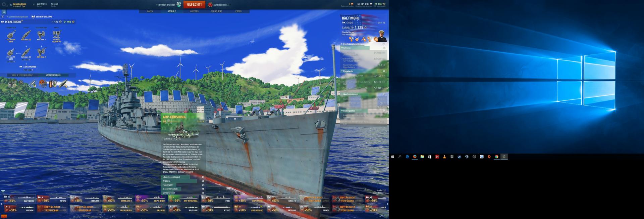
Task: Show next ships with the carousel right arrow
Action: [x=387, y=204]
